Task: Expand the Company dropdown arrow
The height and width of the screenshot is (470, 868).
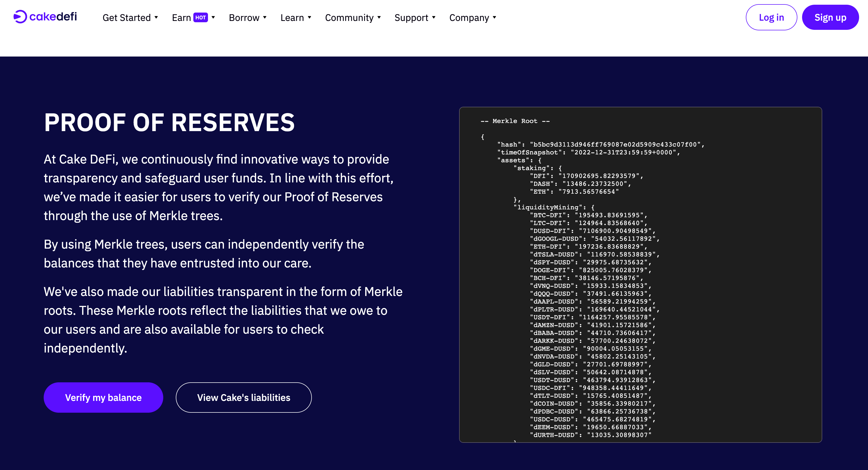Action: (494, 17)
